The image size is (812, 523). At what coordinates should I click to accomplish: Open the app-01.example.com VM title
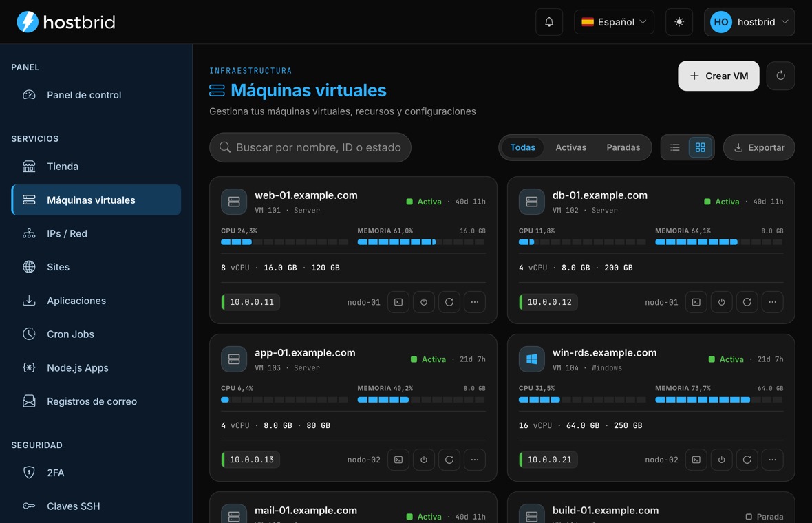(x=305, y=352)
